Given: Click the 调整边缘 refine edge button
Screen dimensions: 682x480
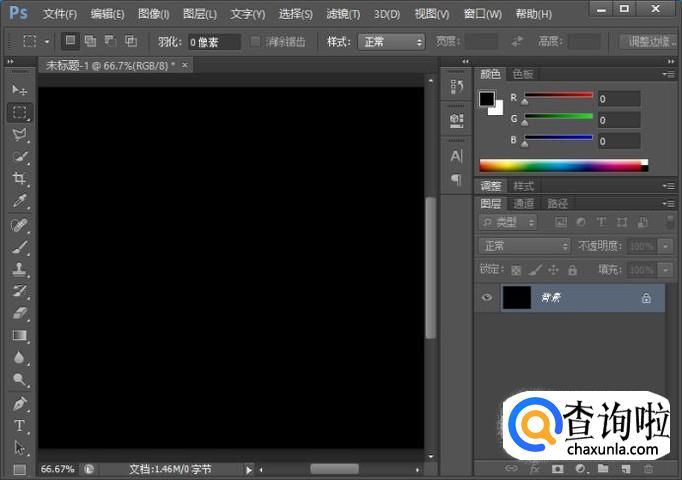Looking at the screenshot, I should (648, 42).
